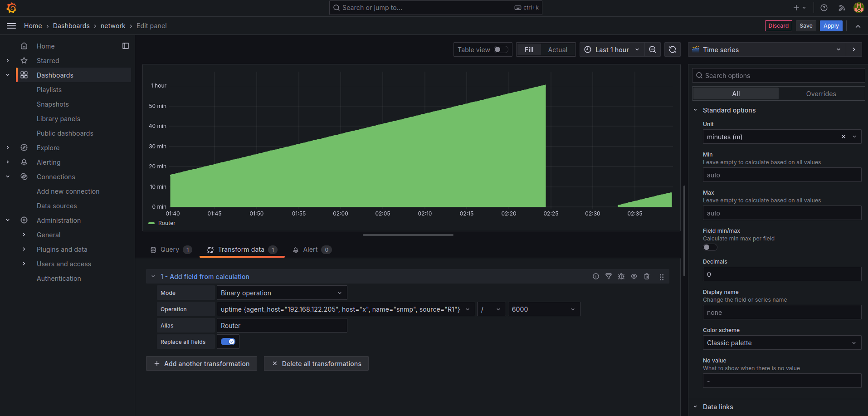Collapse the top bar with chevron-up icon
The height and width of the screenshot is (416, 868).
click(858, 26)
